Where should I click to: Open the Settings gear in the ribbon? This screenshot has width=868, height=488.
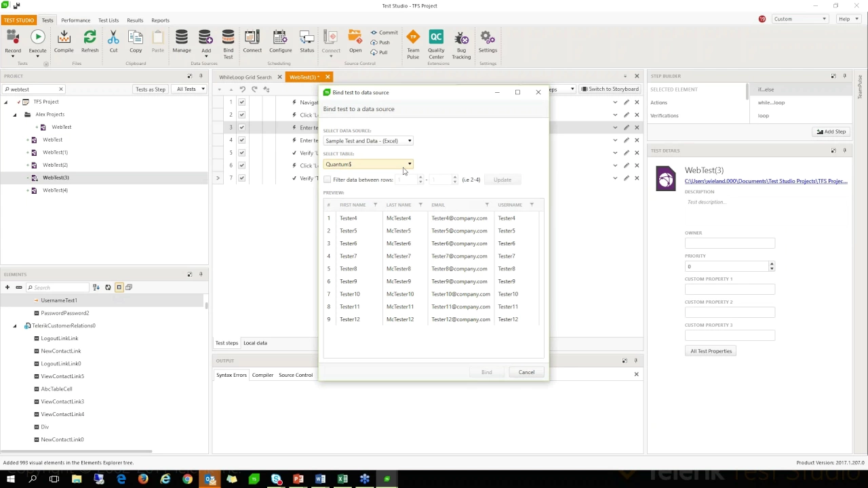(x=488, y=42)
